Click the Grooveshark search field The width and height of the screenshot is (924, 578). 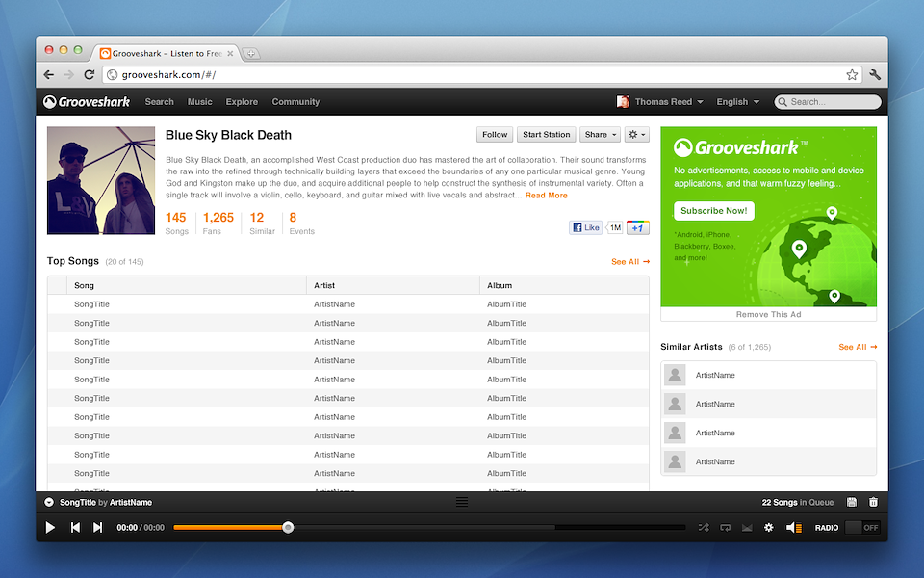click(828, 102)
